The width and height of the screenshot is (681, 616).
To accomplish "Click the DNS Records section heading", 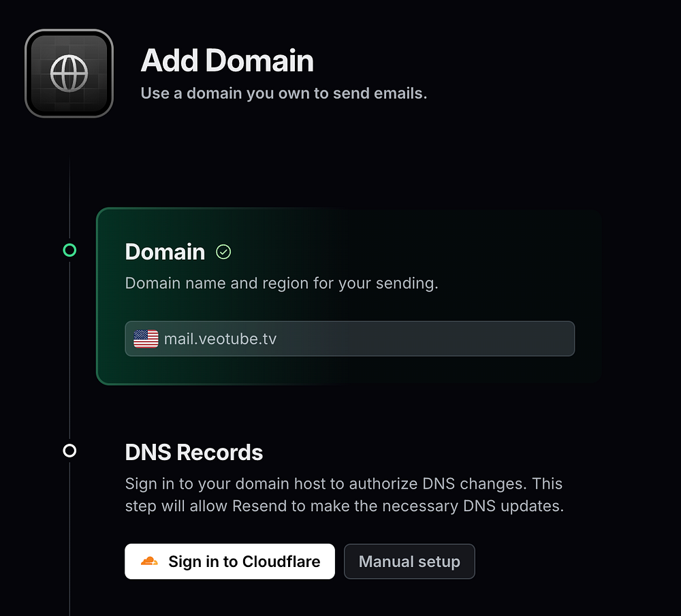I will (x=193, y=453).
